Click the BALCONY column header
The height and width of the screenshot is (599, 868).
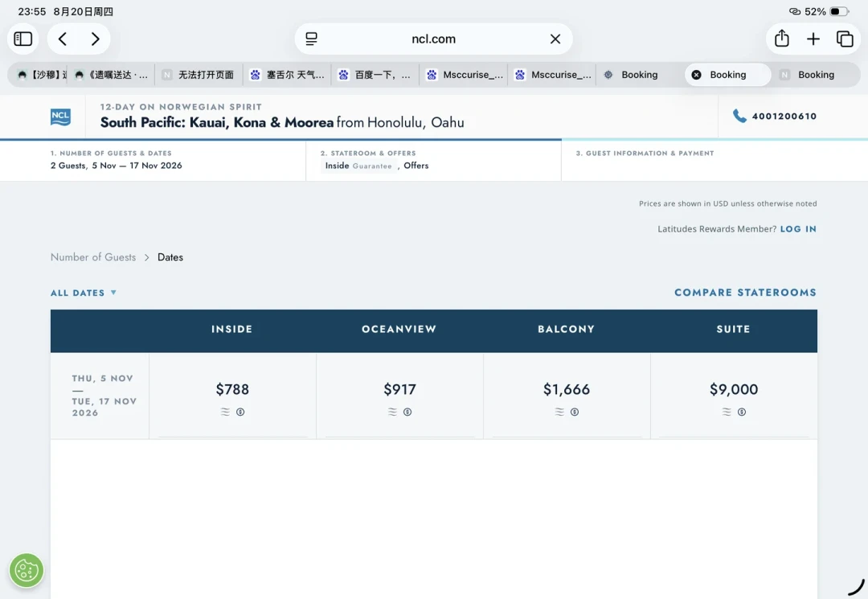click(567, 329)
